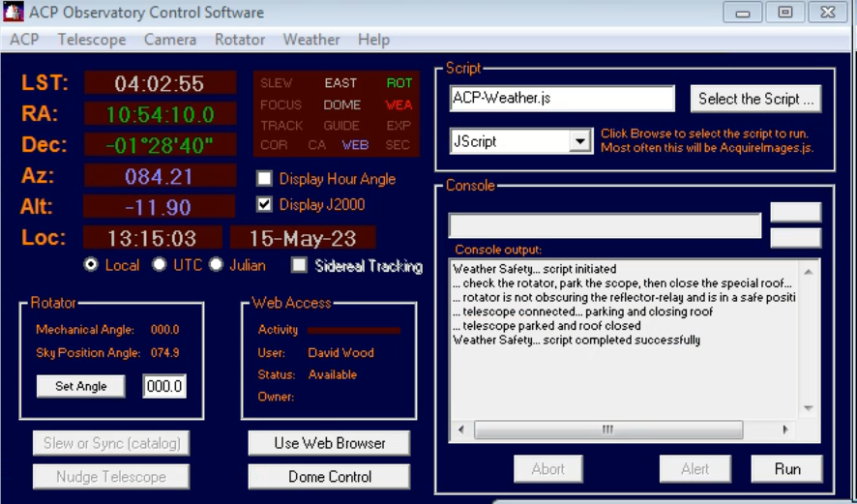Click the EAST status indicator
Screen dimensions: 857x504
tap(340, 83)
